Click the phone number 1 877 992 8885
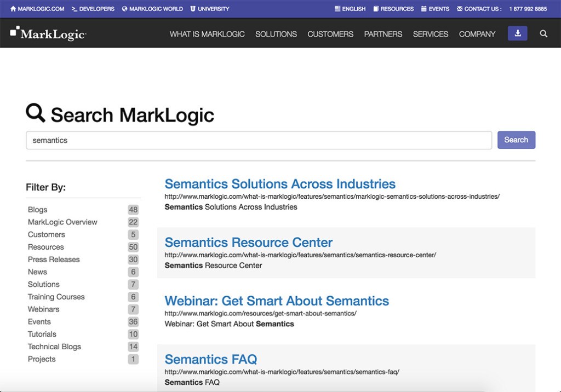The height and width of the screenshot is (392, 561). [528, 9]
